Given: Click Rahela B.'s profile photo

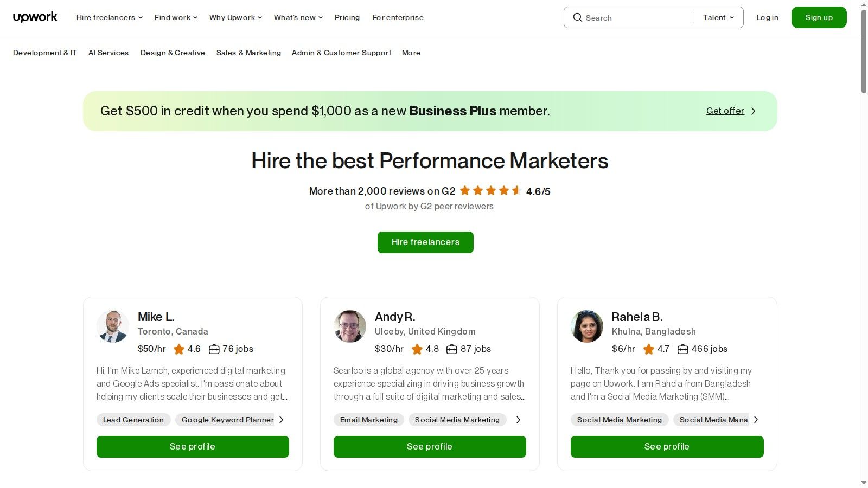Looking at the screenshot, I should coord(586,326).
